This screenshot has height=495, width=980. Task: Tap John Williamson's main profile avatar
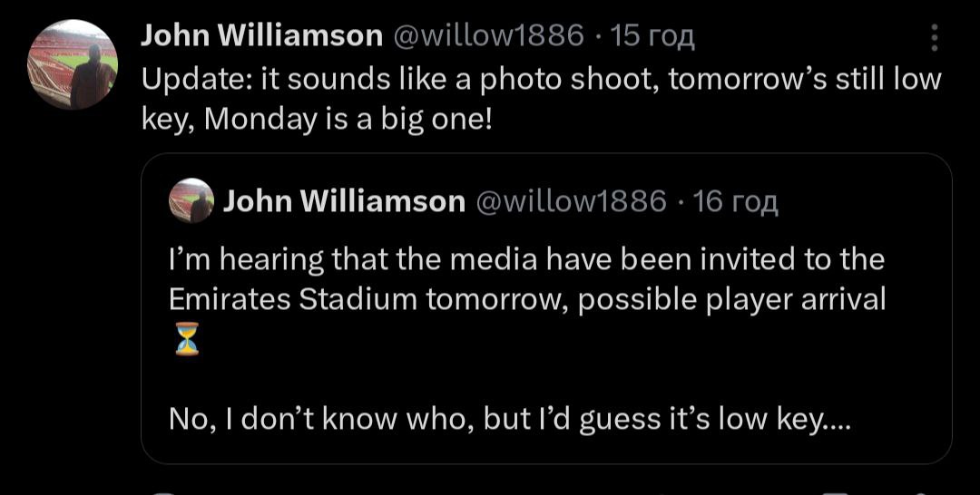click(x=73, y=64)
